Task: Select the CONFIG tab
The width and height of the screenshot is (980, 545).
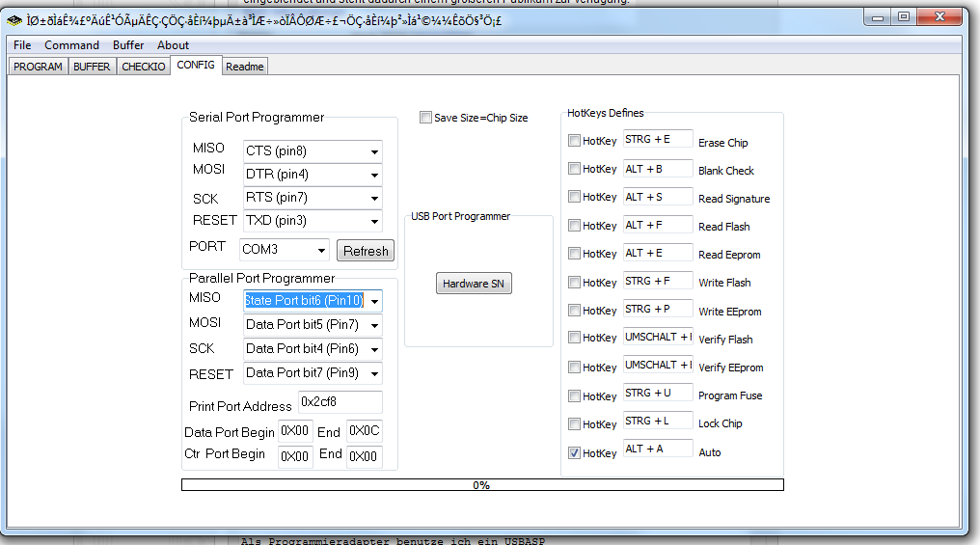Action: (x=196, y=65)
